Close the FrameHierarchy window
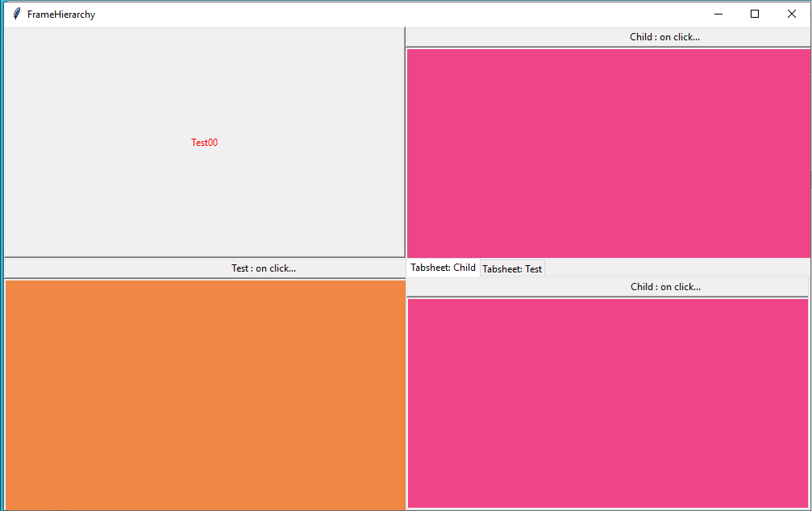 (x=792, y=14)
